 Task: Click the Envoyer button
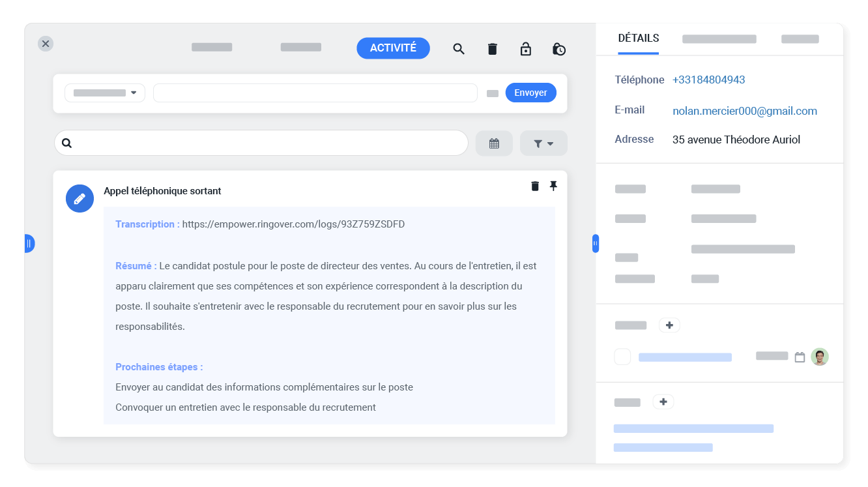click(530, 93)
